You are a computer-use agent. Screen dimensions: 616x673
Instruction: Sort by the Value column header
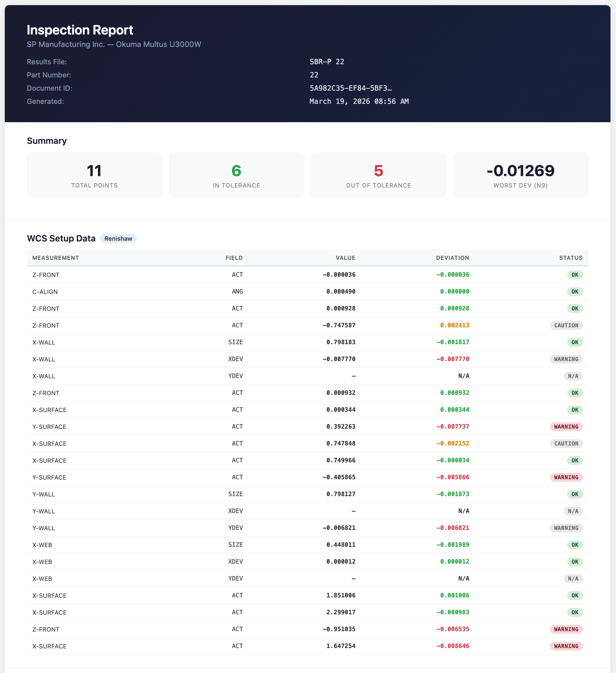pyautogui.click(x=345, y=258)
